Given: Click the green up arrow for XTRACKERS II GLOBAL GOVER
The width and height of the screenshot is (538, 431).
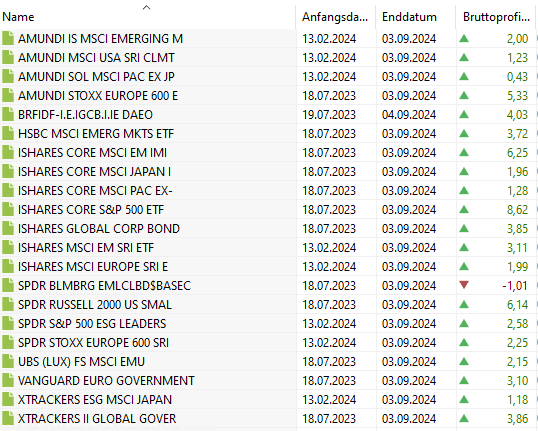Looking at the screenshot, I should tap(464, 418).
